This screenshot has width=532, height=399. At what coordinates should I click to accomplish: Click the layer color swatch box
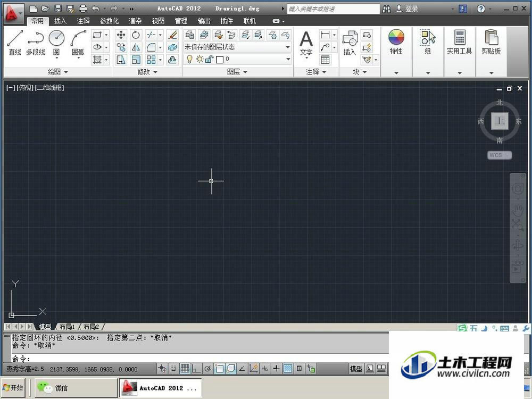tap(220, 60)
